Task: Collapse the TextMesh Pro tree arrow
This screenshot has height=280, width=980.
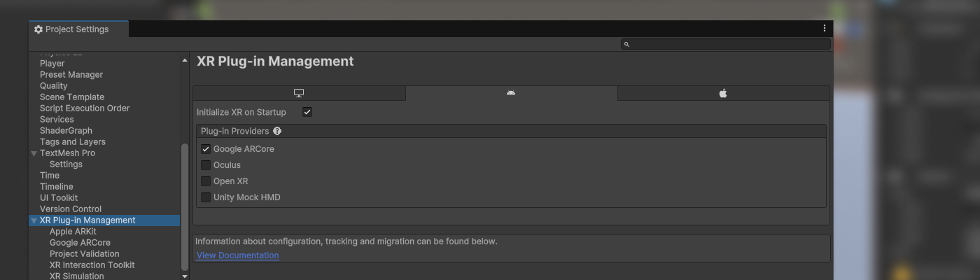Action: [x=34, y=153]
